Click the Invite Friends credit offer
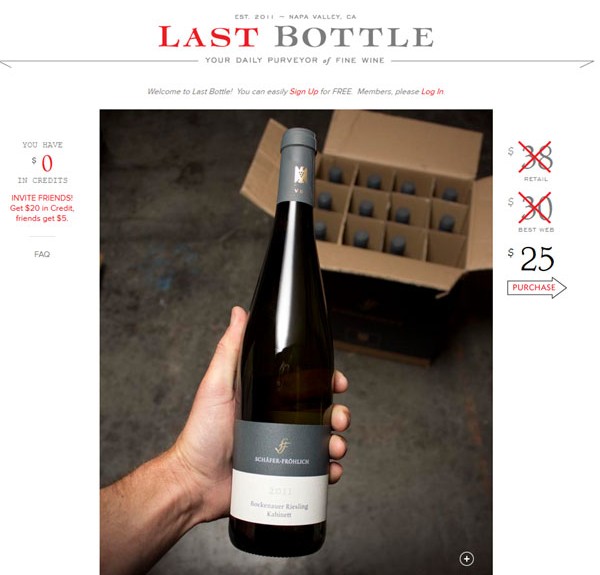 pos(42,208)
